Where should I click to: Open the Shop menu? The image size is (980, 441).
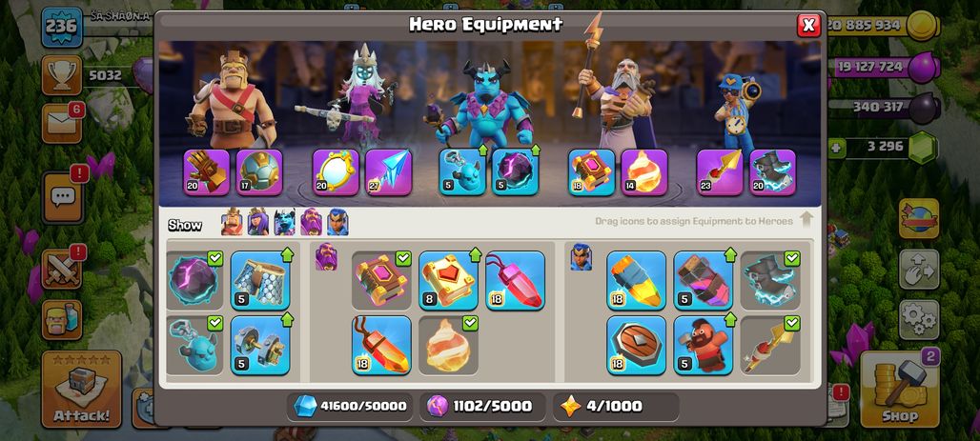point(900,390)
